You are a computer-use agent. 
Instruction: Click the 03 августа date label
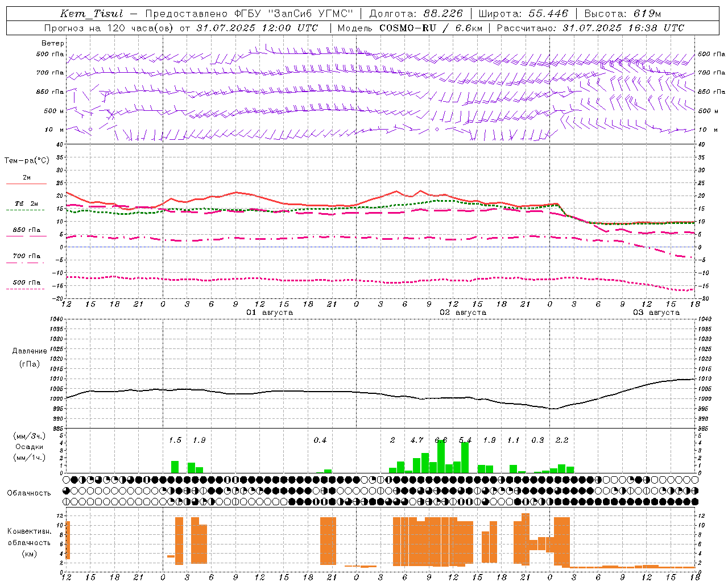(656, 313)
